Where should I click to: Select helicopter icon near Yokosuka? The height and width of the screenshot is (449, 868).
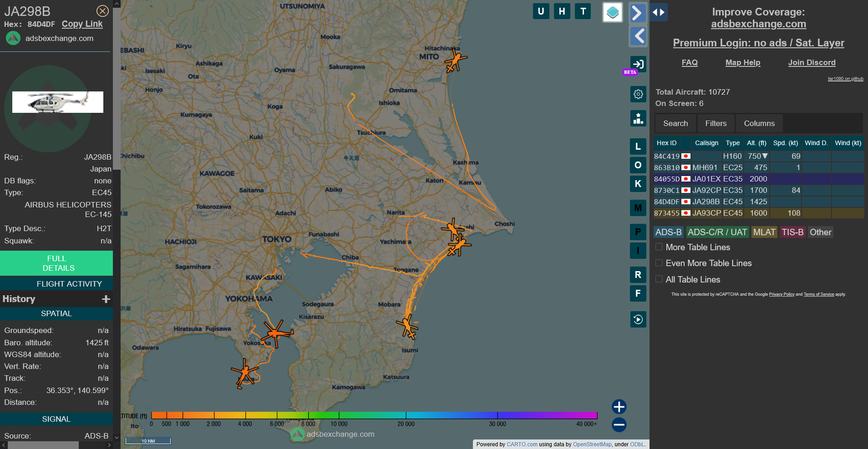(x=276, y=334)
